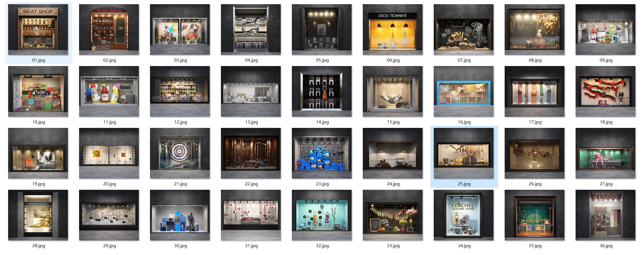Screen dimensions: 644x255
Task: Click the file name 12.jpg
Action: coord(181,122)
